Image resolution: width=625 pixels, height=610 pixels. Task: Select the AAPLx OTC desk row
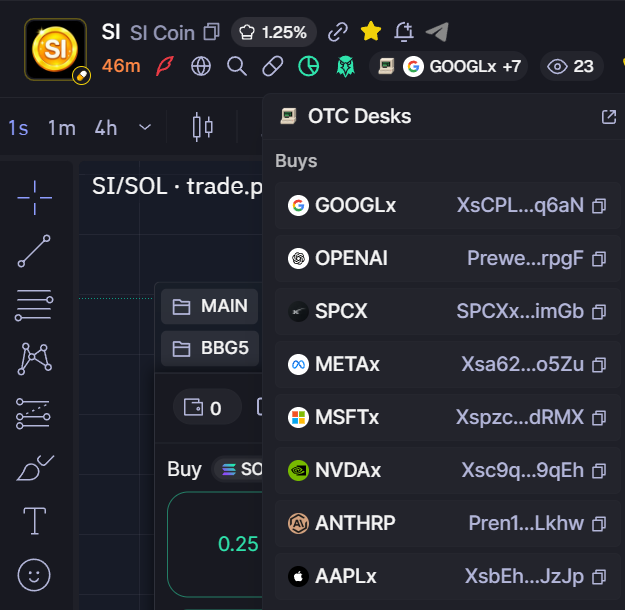tap(447, 577)
